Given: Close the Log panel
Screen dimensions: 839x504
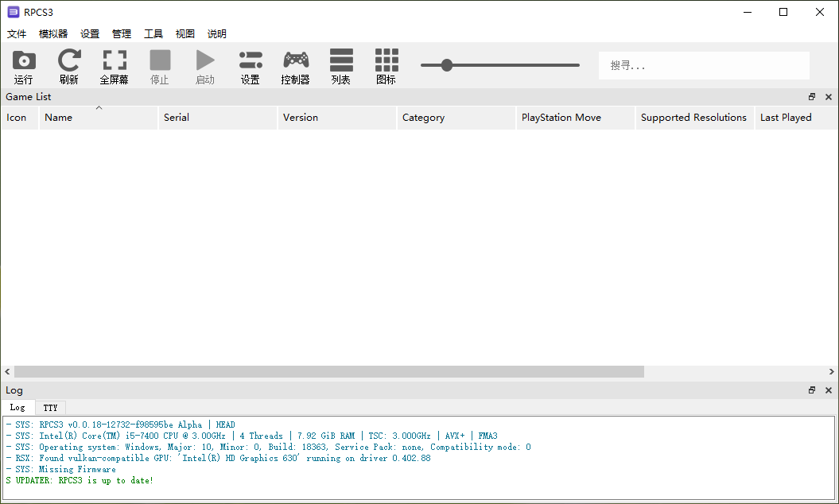Looking at the screenshot, I should (x=829, y=390).
